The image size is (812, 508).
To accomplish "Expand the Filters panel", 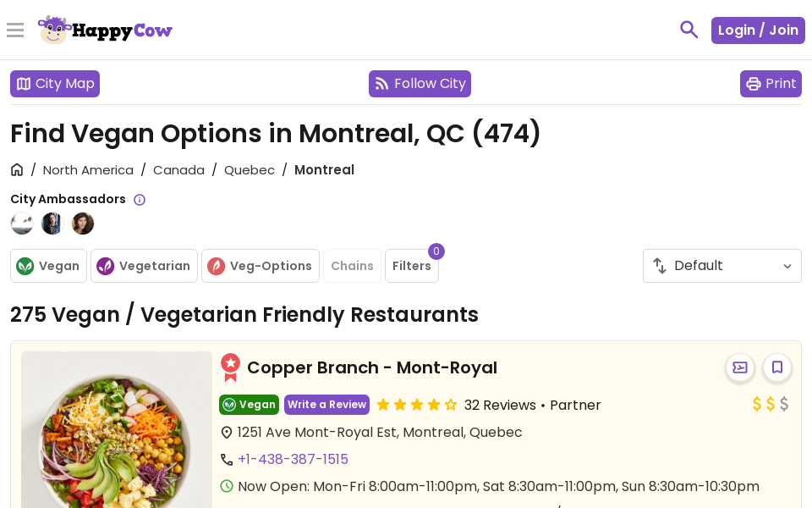I will pos(412,266).
